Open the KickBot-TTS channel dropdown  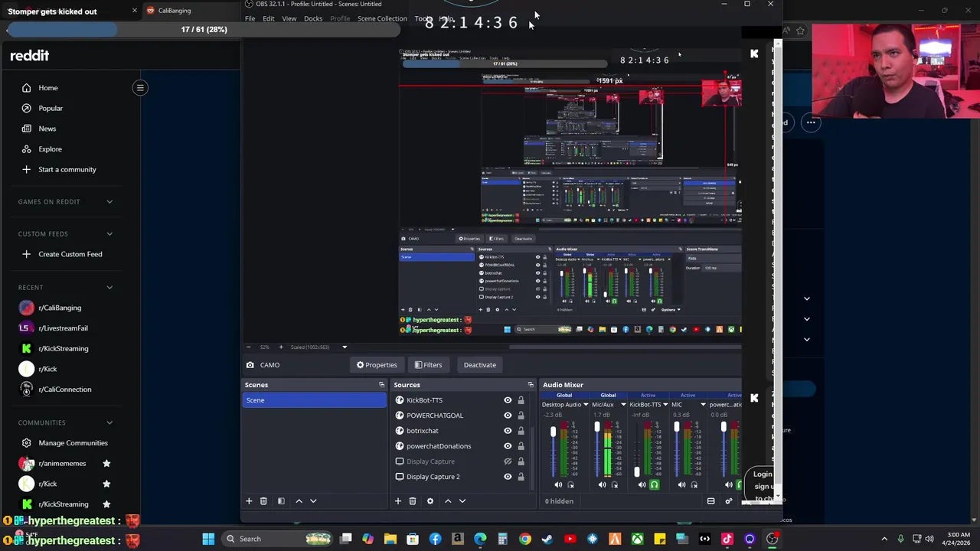(x=665, y=405)
